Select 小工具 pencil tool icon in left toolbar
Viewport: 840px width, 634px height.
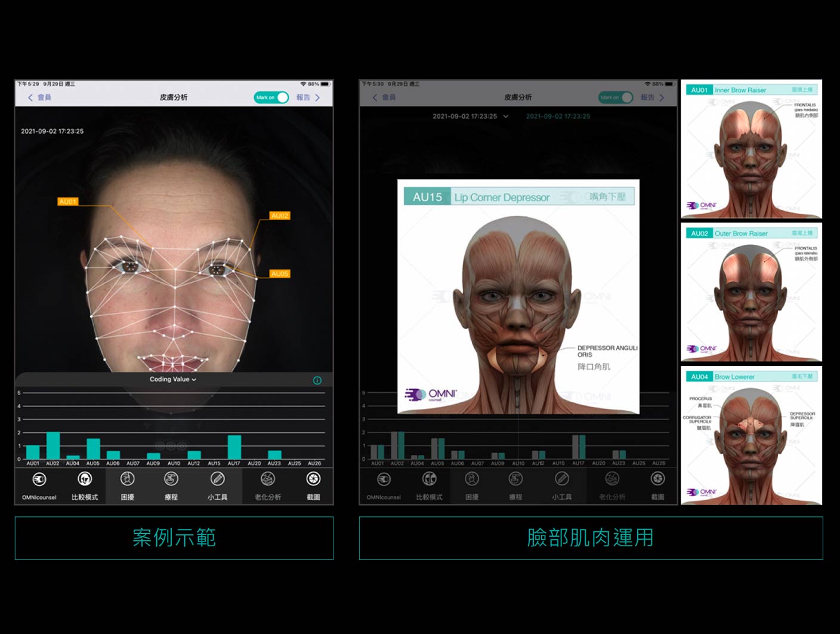(217, 479)
